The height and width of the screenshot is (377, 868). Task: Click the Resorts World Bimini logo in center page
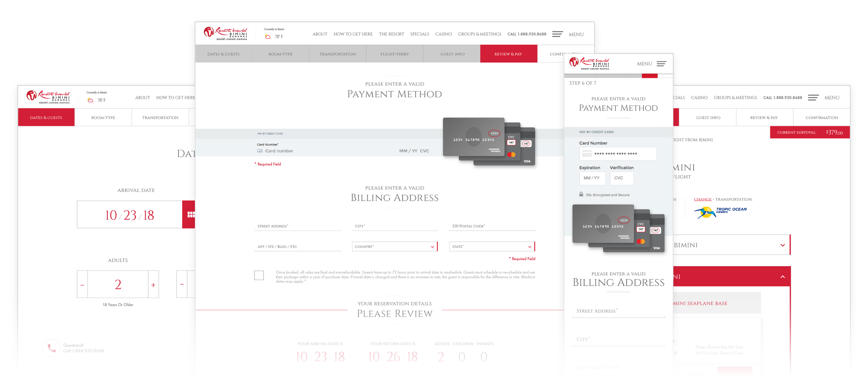pyautogui.click(x=226, y=34)
